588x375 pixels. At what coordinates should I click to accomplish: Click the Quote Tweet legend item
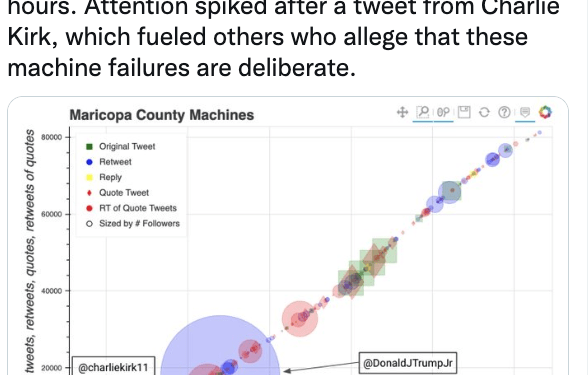[117, 193]
